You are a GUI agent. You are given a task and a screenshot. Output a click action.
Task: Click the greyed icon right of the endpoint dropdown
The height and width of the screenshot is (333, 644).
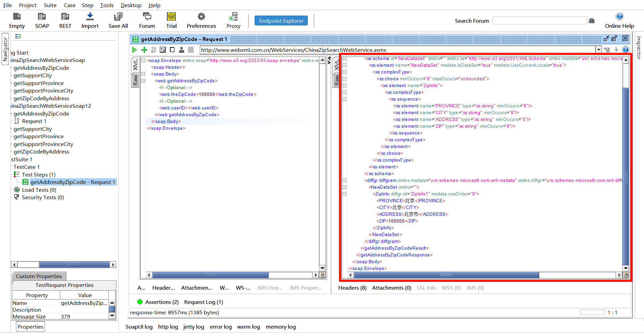point(607,50)
